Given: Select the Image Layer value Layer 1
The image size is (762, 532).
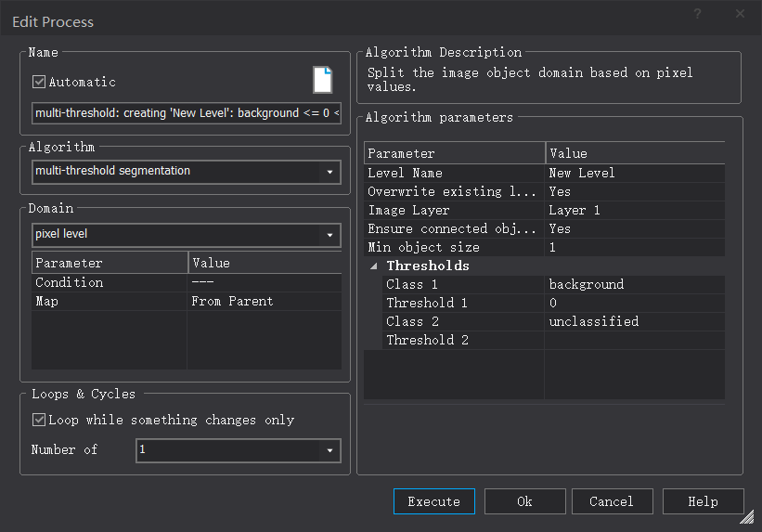Looking at the screenshot, I should pos(634,210).
